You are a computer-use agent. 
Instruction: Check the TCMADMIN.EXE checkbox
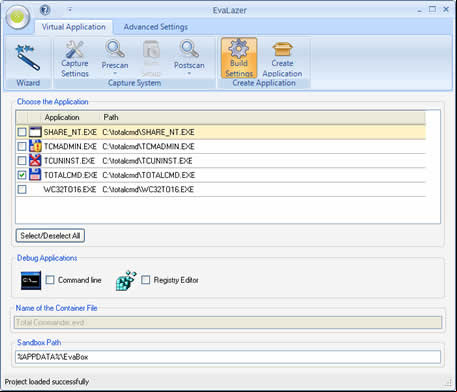22,147
